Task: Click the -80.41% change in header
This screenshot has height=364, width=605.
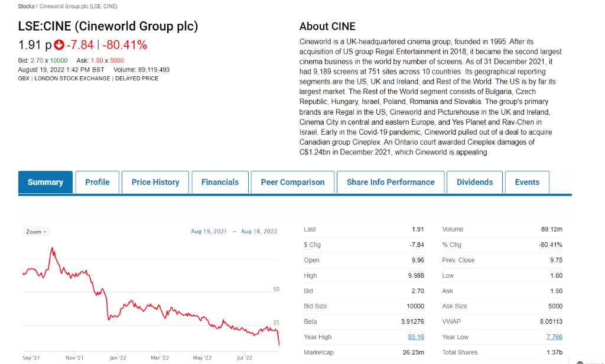Action: point(125,45)
